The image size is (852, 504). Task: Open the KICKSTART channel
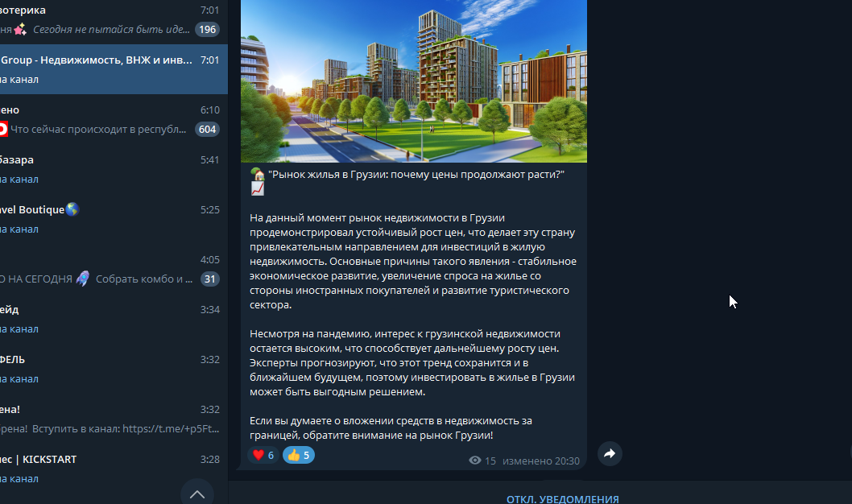coord(114,469)
